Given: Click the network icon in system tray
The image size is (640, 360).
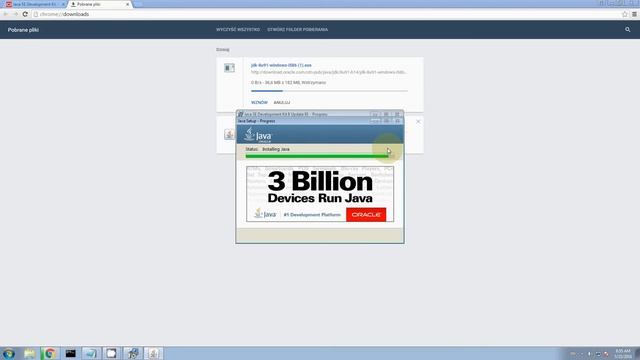Looking at the screenshot, I should 598,354.
